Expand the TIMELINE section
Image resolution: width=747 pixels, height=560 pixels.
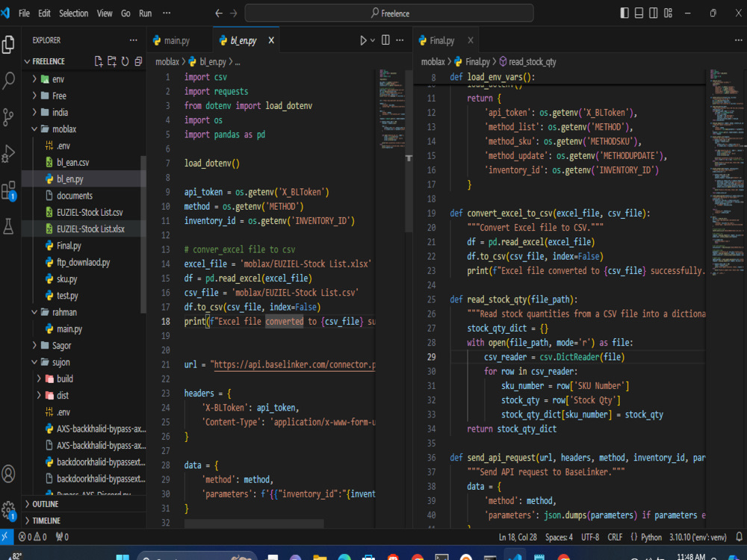[x=85, y=521]
